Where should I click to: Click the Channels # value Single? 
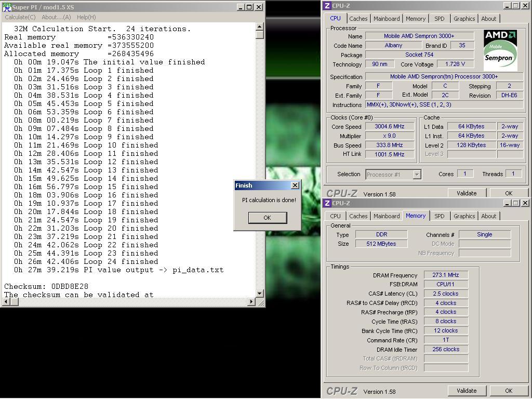click(485, 234)
